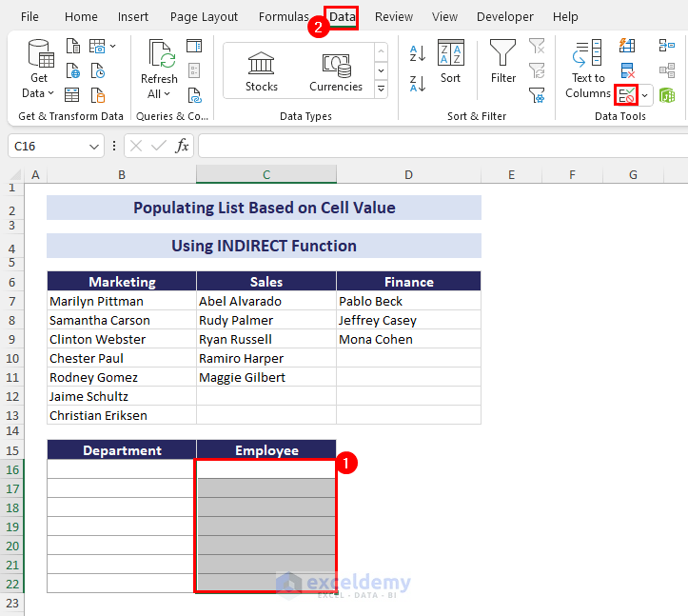
Task: Switch to the View tab
Action: click(x=444, y=17)
